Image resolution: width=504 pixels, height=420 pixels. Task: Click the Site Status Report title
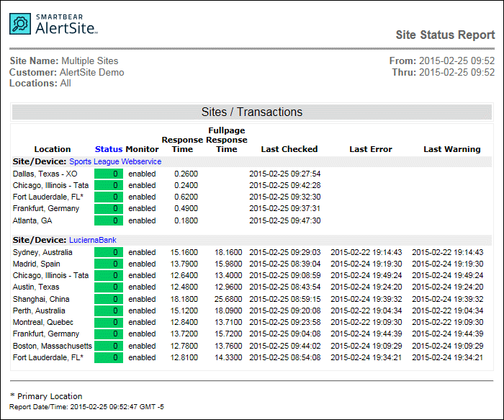[x=445, y=35]
